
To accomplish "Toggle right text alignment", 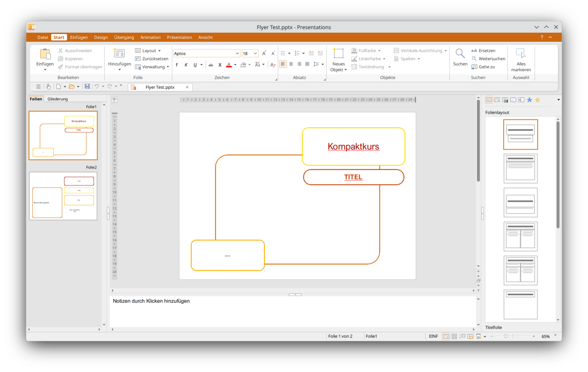I will click(x=299, y=64).
